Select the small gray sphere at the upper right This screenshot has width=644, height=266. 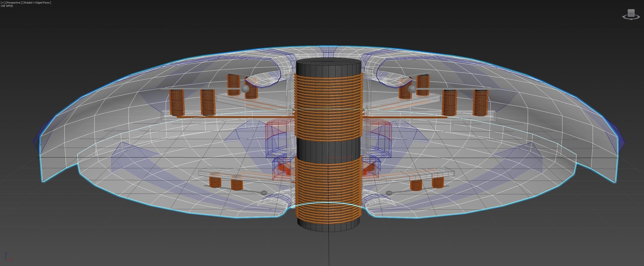tap(412, 89)
